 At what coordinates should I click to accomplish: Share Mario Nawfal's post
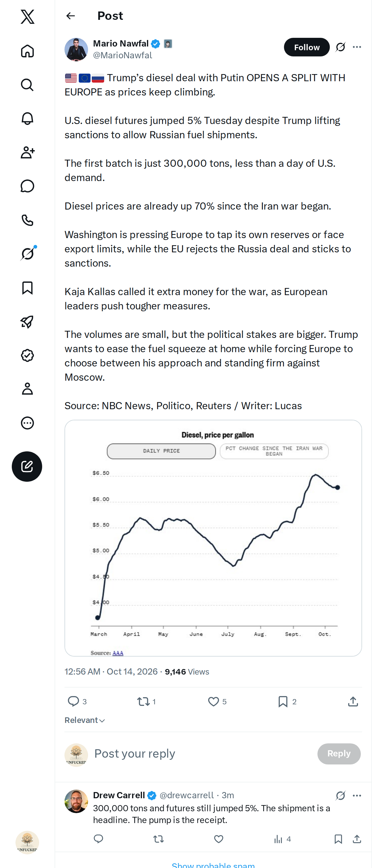(353, 702)
